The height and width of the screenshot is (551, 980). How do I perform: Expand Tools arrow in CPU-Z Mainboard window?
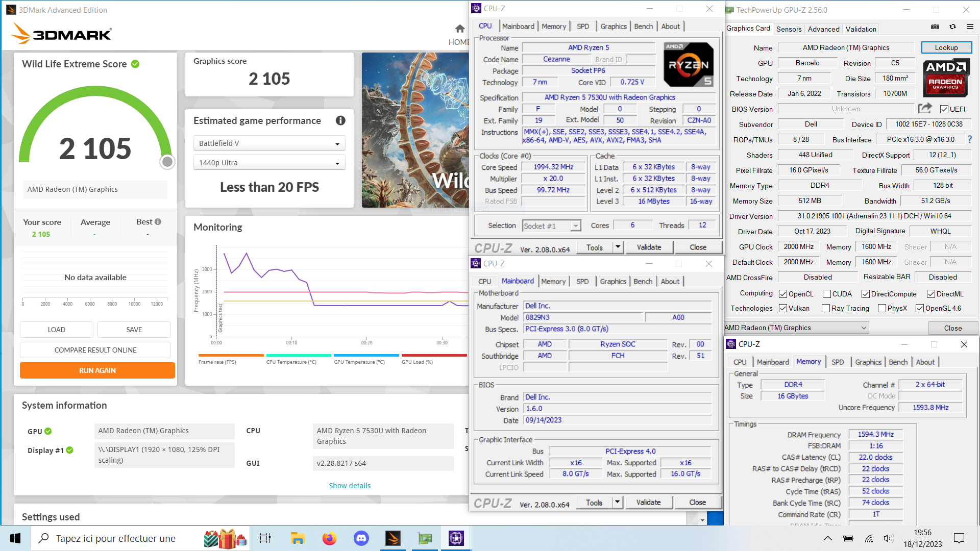click(x=617, y=502)
